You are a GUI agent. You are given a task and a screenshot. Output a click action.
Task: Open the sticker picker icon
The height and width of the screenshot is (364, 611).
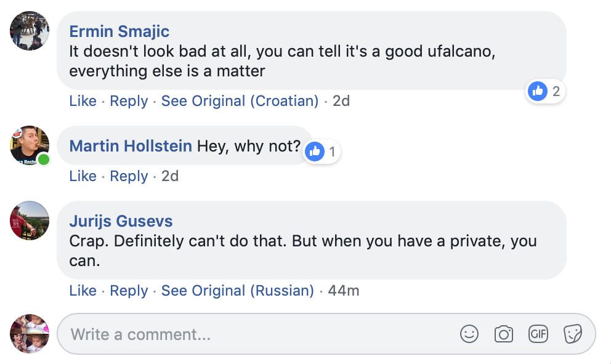pos(573,334)
